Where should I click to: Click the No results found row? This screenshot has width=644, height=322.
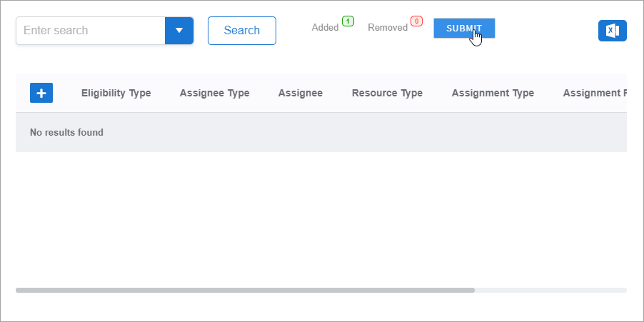(x=66, y=132)
